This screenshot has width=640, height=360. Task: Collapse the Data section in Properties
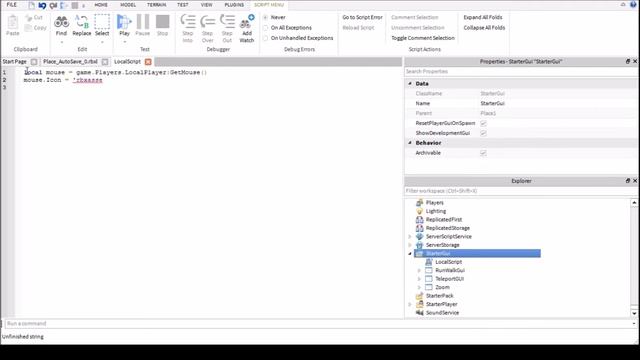coord(410,83)
